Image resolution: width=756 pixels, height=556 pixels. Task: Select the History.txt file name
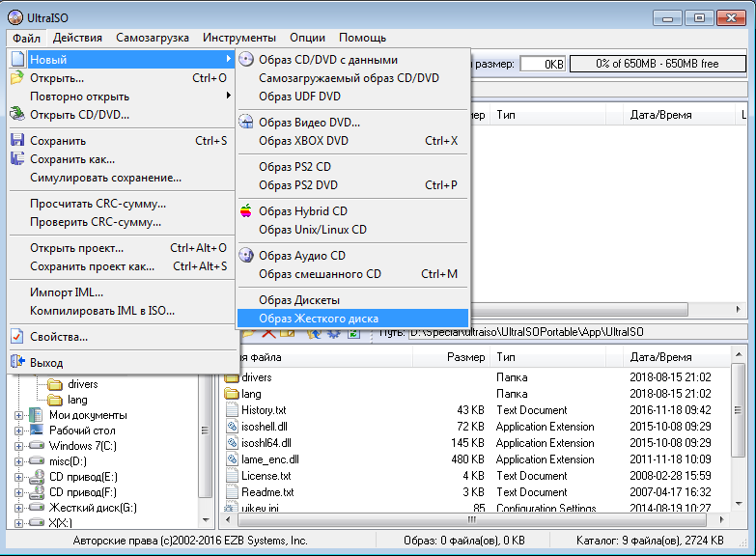[x=264, y=410]
